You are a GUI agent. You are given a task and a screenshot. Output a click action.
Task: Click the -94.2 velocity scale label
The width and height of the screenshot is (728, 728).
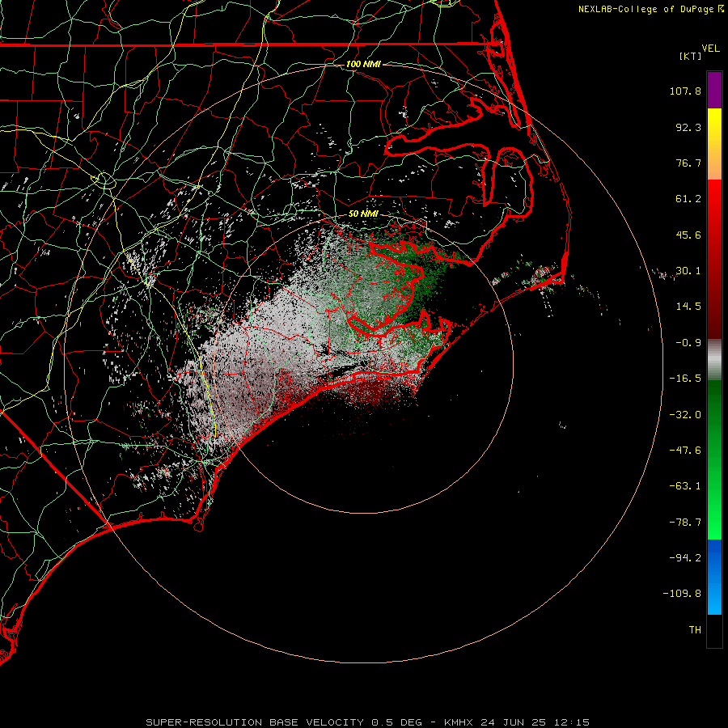pos(685,558)
